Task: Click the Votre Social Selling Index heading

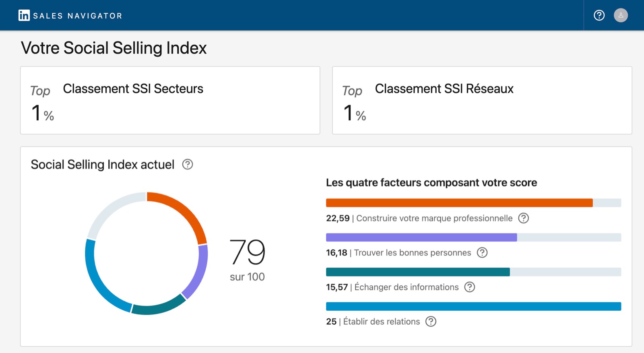Action: coord(114,48)
